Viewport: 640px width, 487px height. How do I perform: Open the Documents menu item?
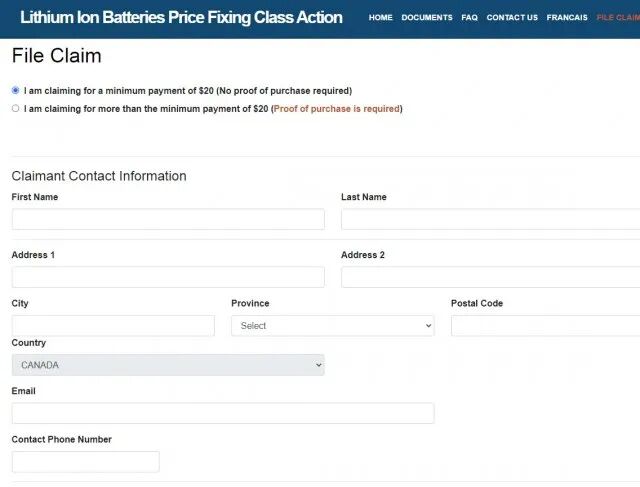coord(427,18)
